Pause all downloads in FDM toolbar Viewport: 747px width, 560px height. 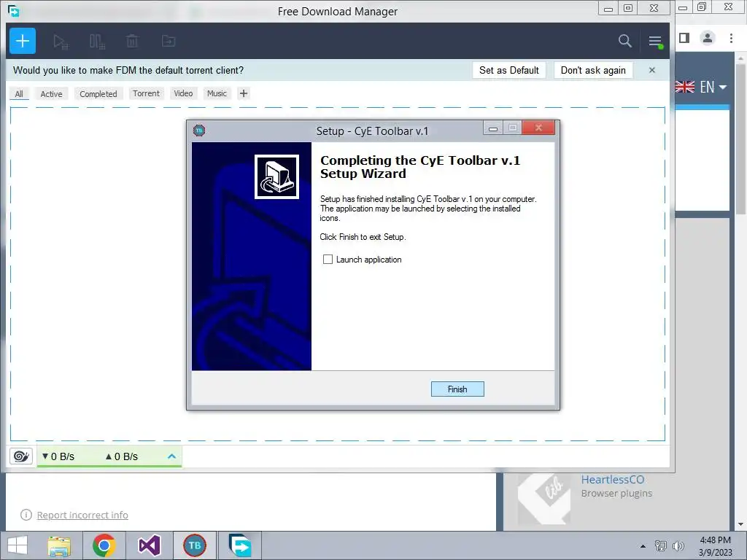pos(97,42)
